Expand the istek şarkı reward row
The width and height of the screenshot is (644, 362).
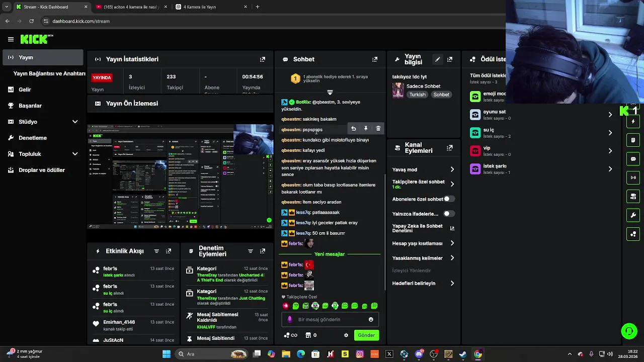point(610,169)
